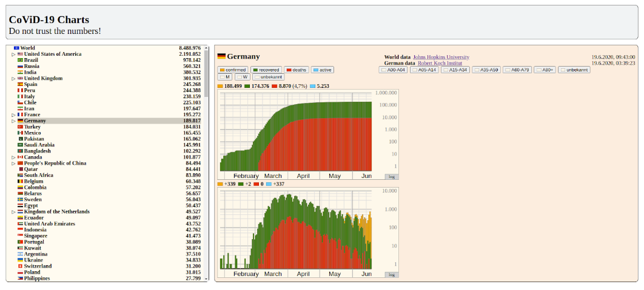
Task: Click the green swatch beside 174.376
Action: [247, 86]
